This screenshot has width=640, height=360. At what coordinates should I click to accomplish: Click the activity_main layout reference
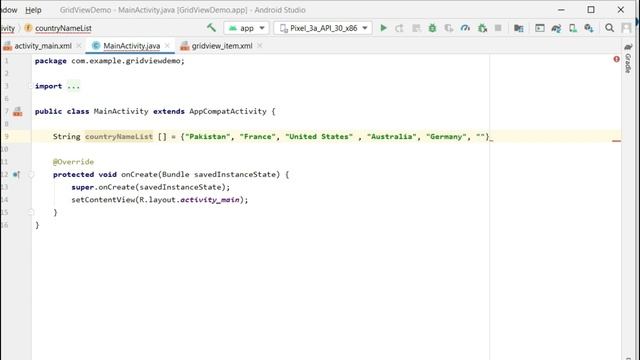coord(210,200)
